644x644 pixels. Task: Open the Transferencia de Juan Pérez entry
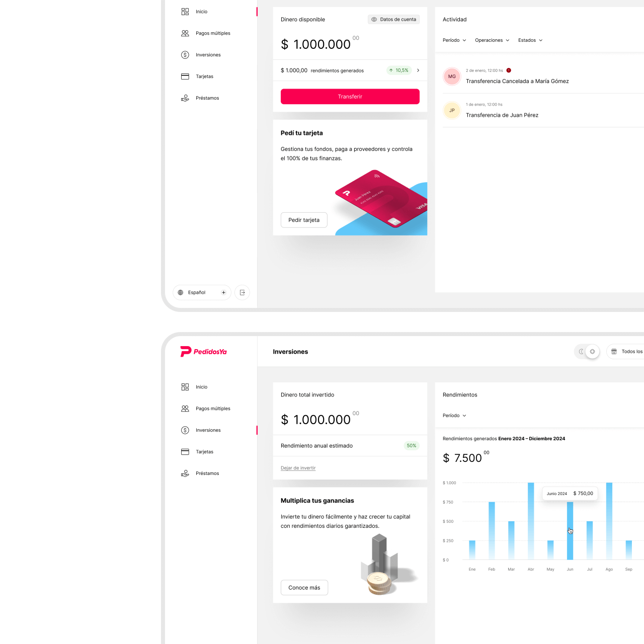502,115
